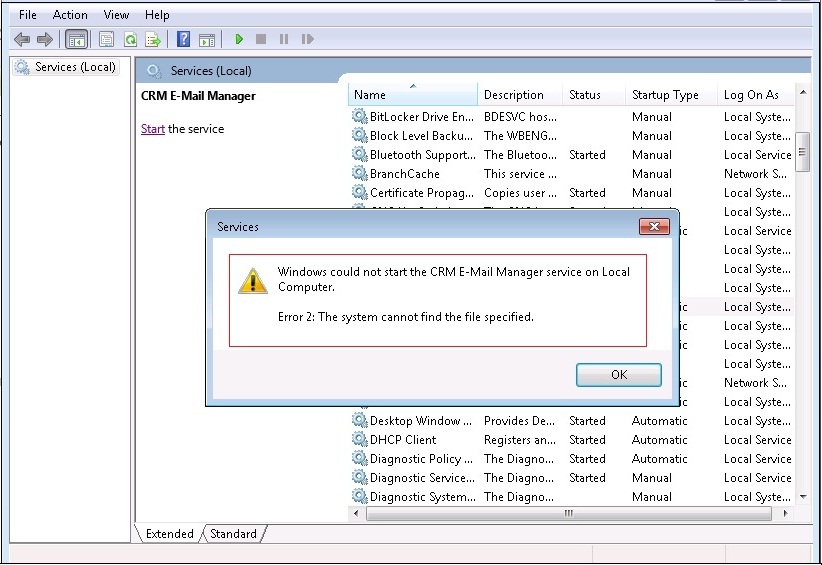Image resolution: width=822 pixels, height=565 pixels.
Task: Click green Start Service play icon
Action: point(239,39)
